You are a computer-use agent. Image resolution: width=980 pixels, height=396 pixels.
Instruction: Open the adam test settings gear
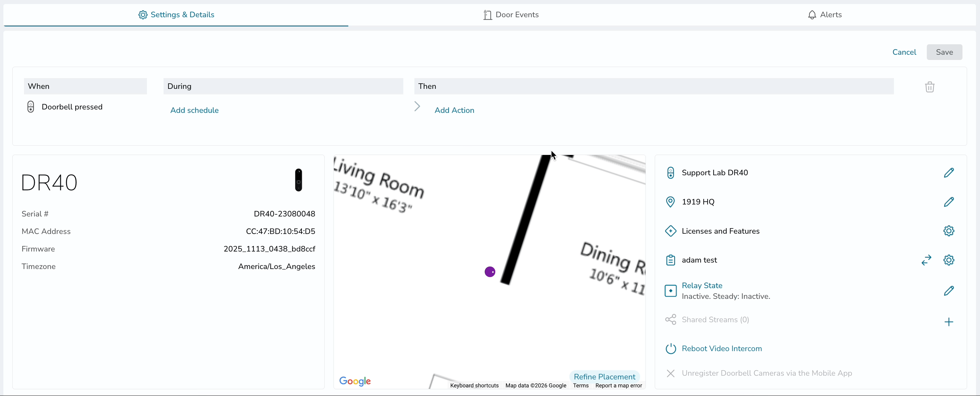[x=948, y=260]
